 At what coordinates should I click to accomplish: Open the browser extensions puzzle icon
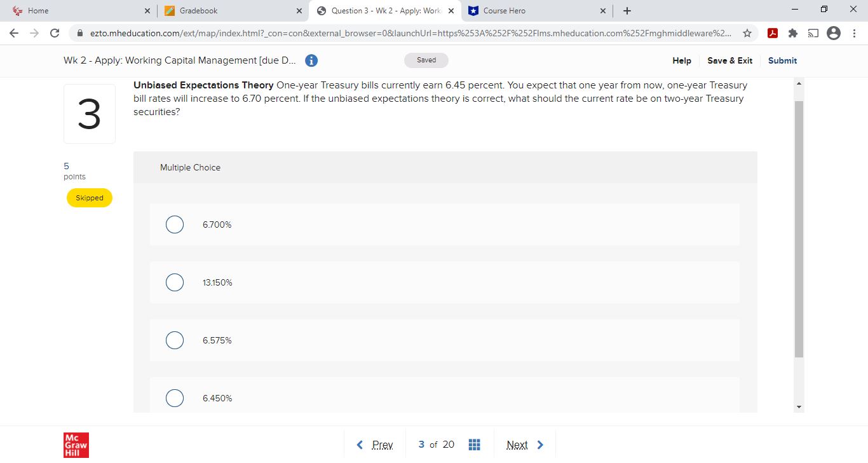tap(793, 32)
